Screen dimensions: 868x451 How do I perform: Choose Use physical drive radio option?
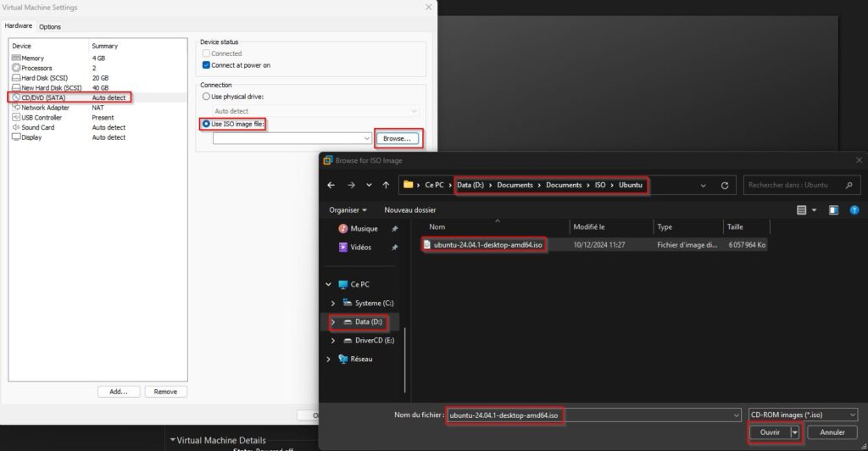pyautogui.click(x=206, y=97)
